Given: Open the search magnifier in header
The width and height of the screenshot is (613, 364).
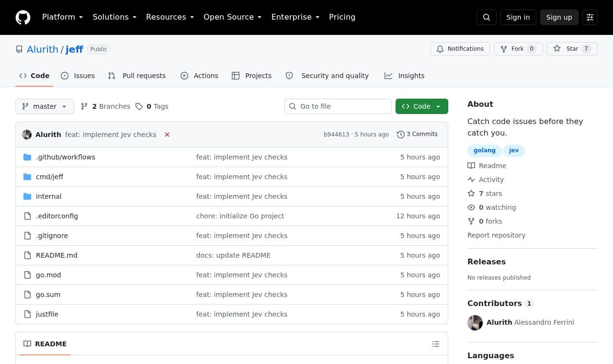Looking at the screenshot, I should point(487,17).
